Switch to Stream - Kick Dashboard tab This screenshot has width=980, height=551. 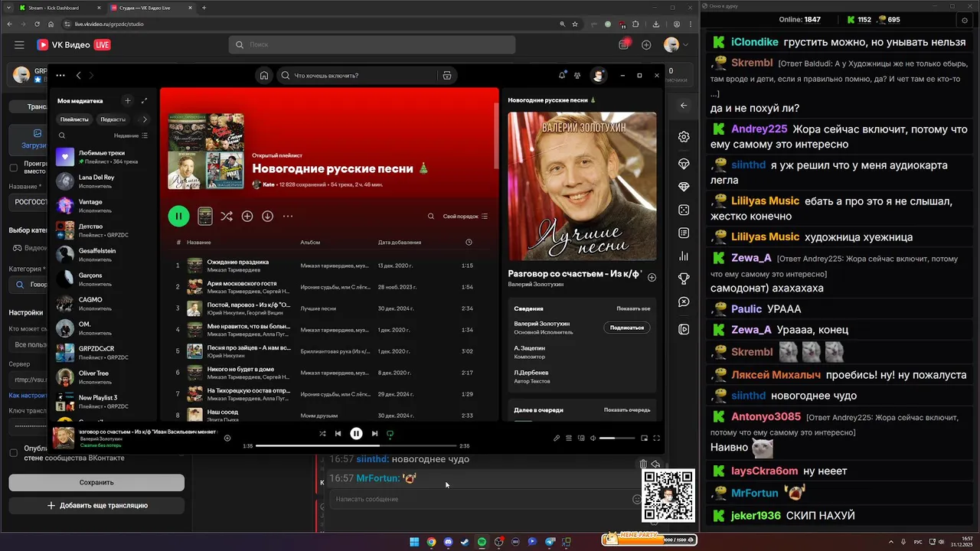coord(59,8)
